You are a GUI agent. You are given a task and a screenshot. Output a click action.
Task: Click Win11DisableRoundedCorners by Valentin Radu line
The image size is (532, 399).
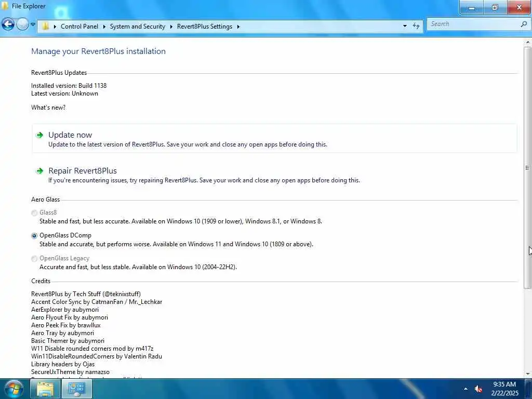point(97,356)
